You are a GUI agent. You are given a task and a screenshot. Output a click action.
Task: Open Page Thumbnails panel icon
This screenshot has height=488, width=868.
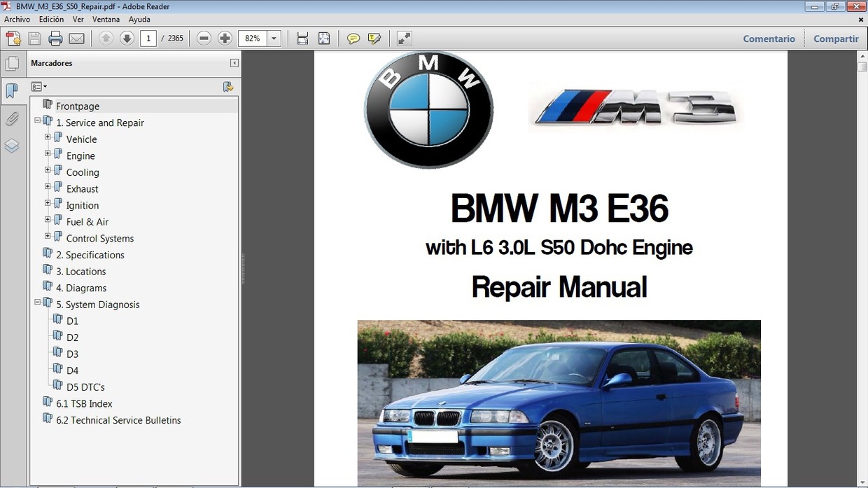pos(12,64)
